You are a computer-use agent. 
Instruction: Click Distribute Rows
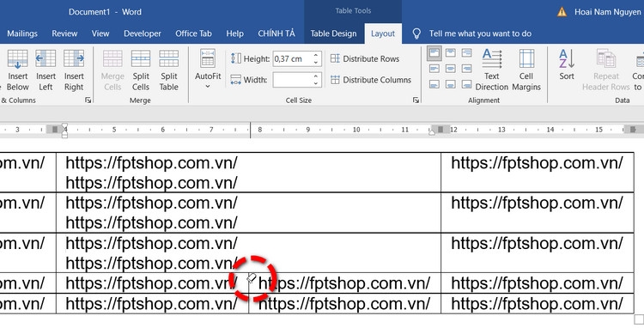pos(365,58)
